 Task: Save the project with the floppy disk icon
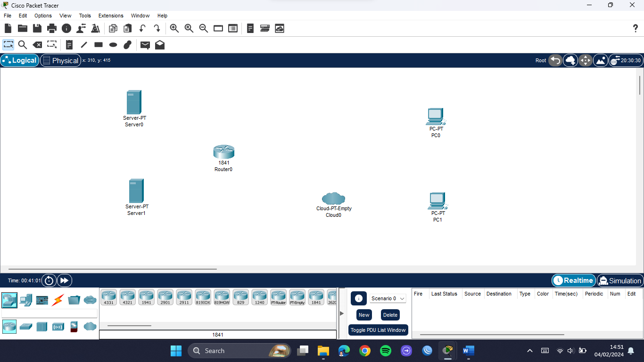pyautogui.click(x=37, y=28)
